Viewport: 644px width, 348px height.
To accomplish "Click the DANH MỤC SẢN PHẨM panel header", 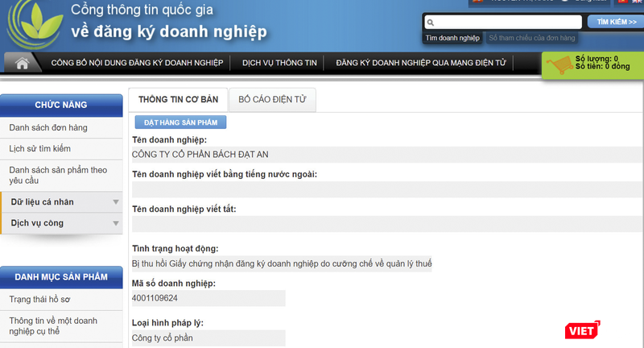I will point(61,277).
